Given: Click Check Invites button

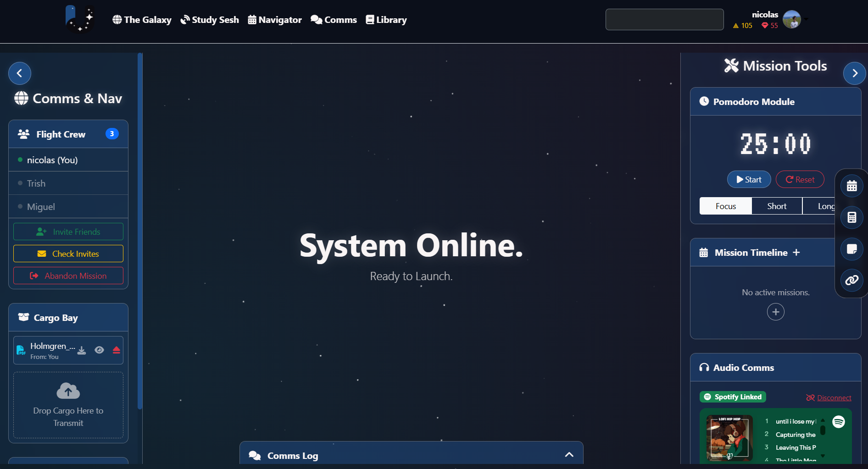Looking at the screenshot, I should click(x=68, y=254).
